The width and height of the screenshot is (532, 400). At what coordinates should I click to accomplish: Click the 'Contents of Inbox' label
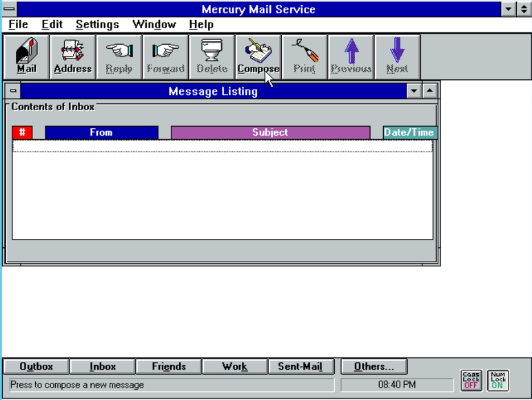click(52, 107)
